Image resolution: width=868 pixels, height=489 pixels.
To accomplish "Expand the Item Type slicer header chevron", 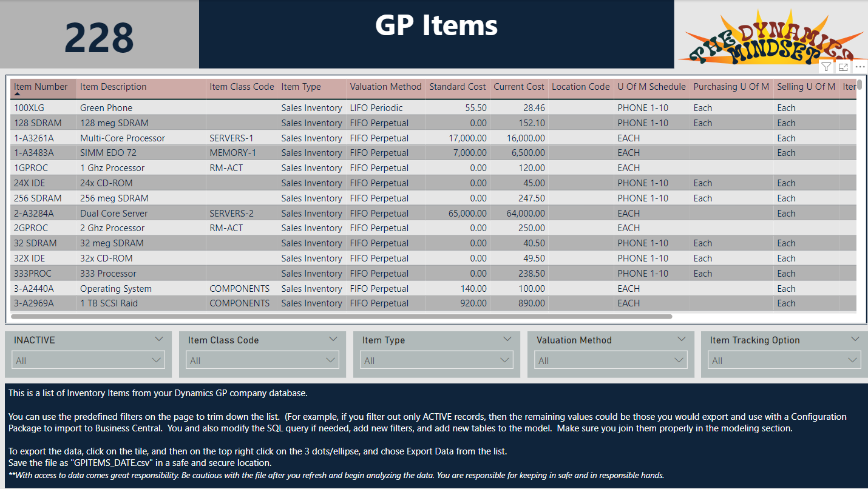I will pyautogui.click(x=507, y=339).
